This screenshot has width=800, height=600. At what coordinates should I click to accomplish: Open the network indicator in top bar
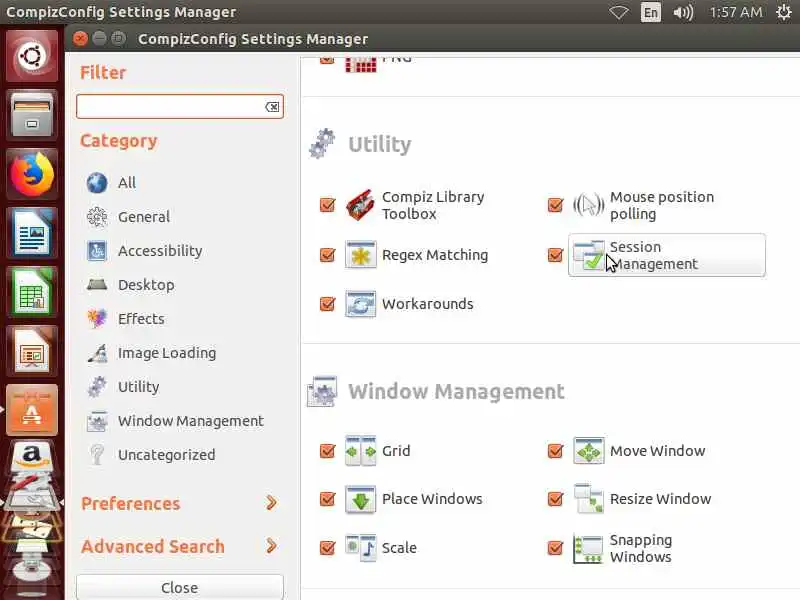pos(618,12)
